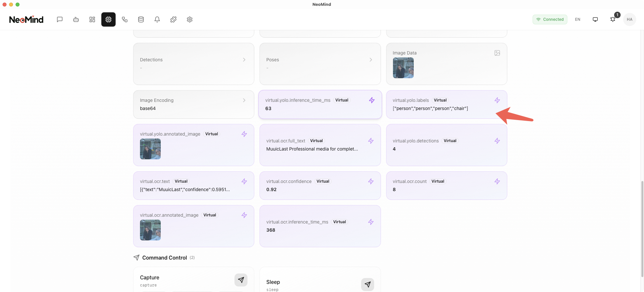Send the Capture command
Viewport: 644px width, 292px height.
[x=241, y=280]
